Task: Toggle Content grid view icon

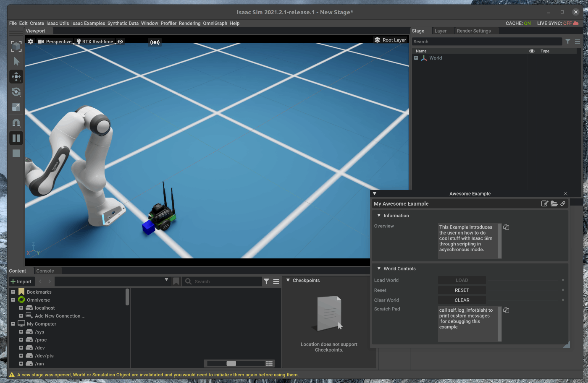Action: point(269,363)
